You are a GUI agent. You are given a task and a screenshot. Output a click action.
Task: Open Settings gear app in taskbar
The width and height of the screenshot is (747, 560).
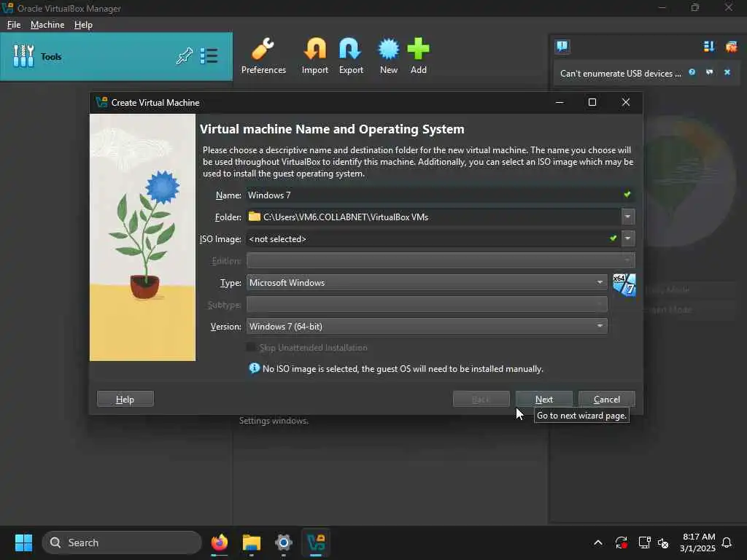coord(284,542)
